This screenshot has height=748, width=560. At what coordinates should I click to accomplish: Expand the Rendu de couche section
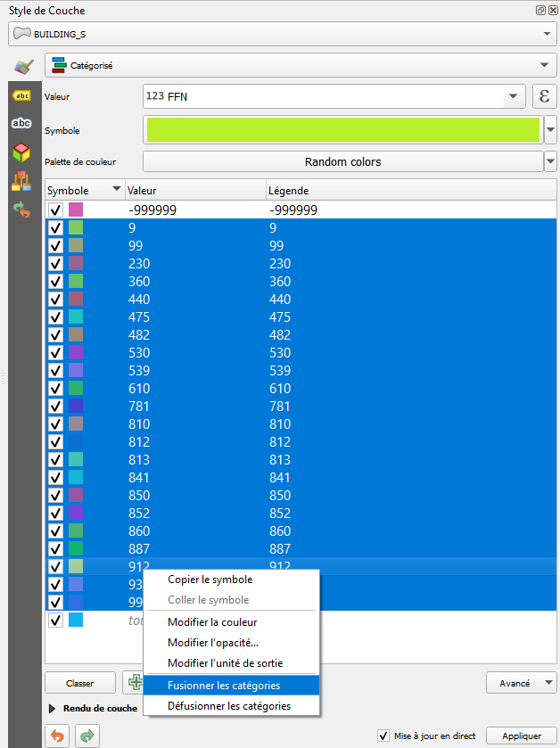(x=51, y=708)
